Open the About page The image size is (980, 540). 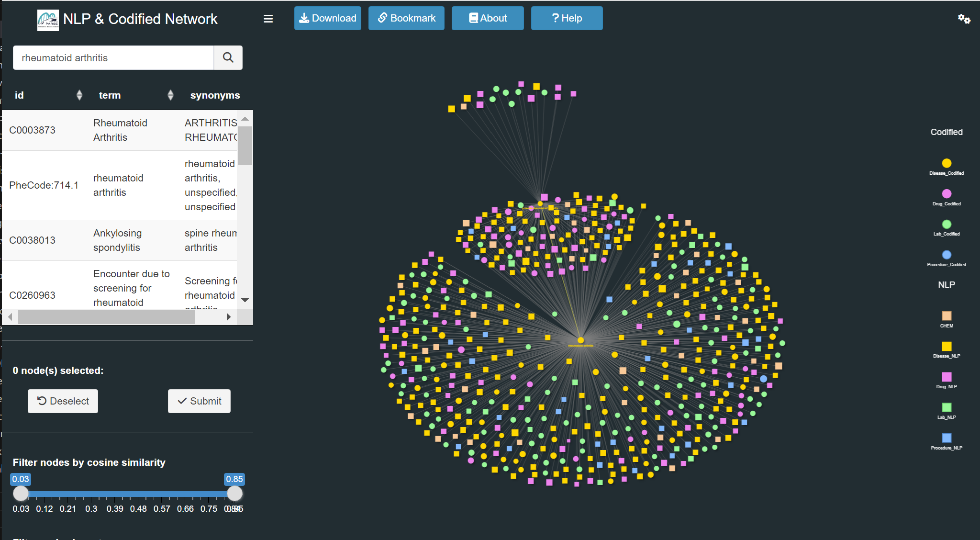point(487,18)
